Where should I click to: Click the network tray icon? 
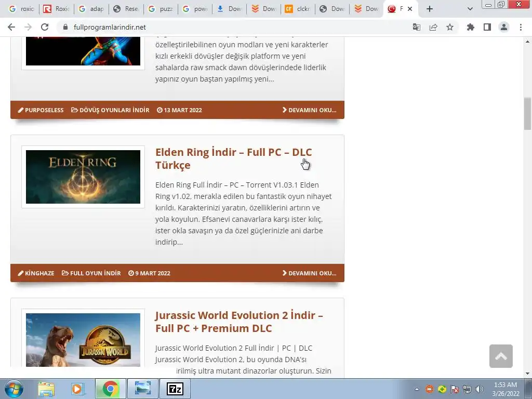tap(467, 389)
